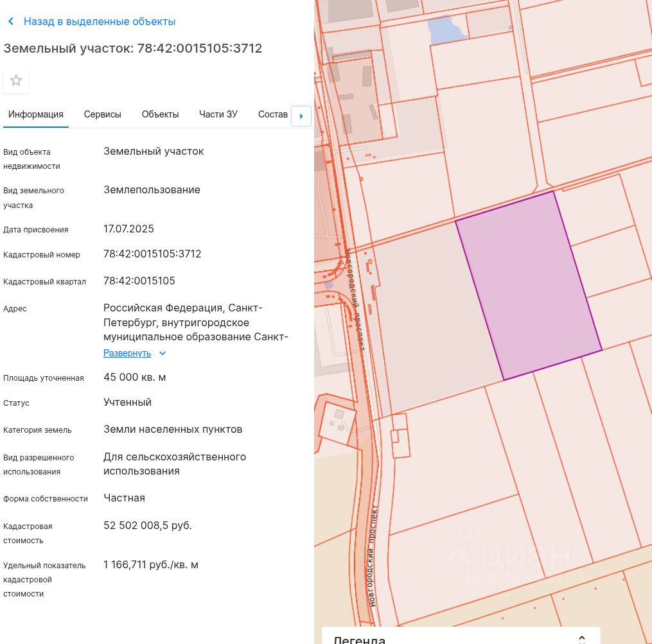Expand the Легенда panel arrow
The height and width of the screenshot is (644, 652).
581,639
